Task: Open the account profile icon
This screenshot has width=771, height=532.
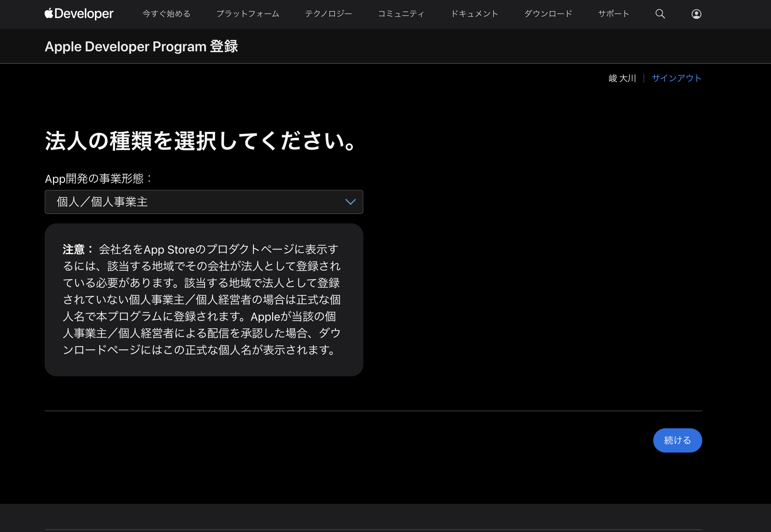Action: click(696, 14)
